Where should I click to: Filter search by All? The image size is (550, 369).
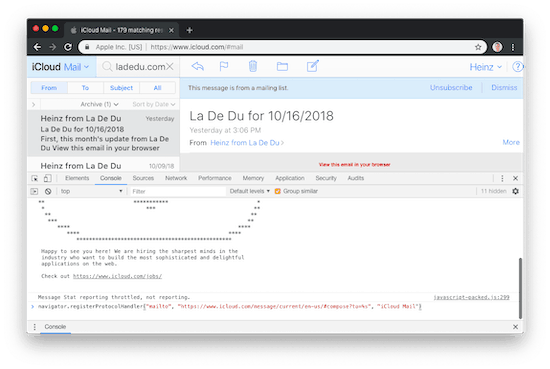pos(157,88)
